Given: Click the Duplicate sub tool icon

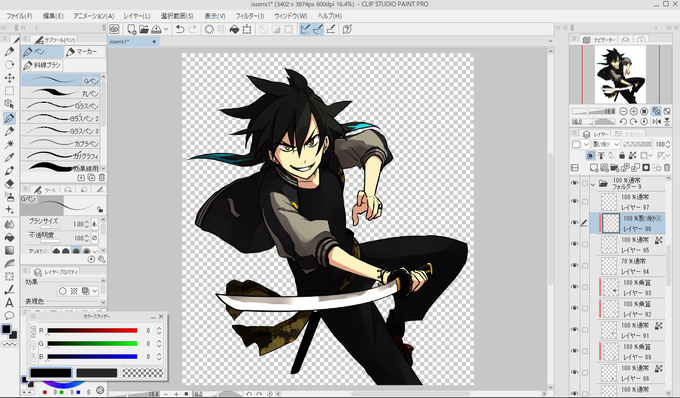Looking at the screenshot, I should pyautogui.click(x=92, y=177).
